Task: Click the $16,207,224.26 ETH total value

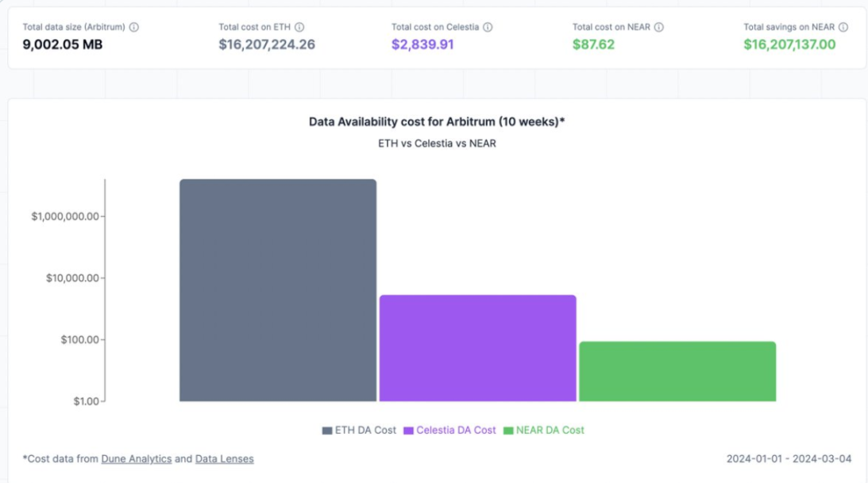Action: point(267,44)
